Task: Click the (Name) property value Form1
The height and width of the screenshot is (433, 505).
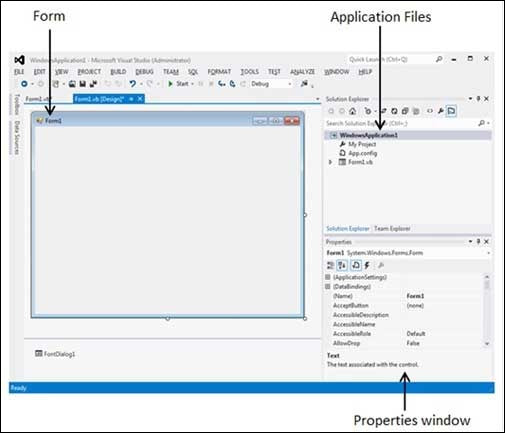Action: pos(415,296)
